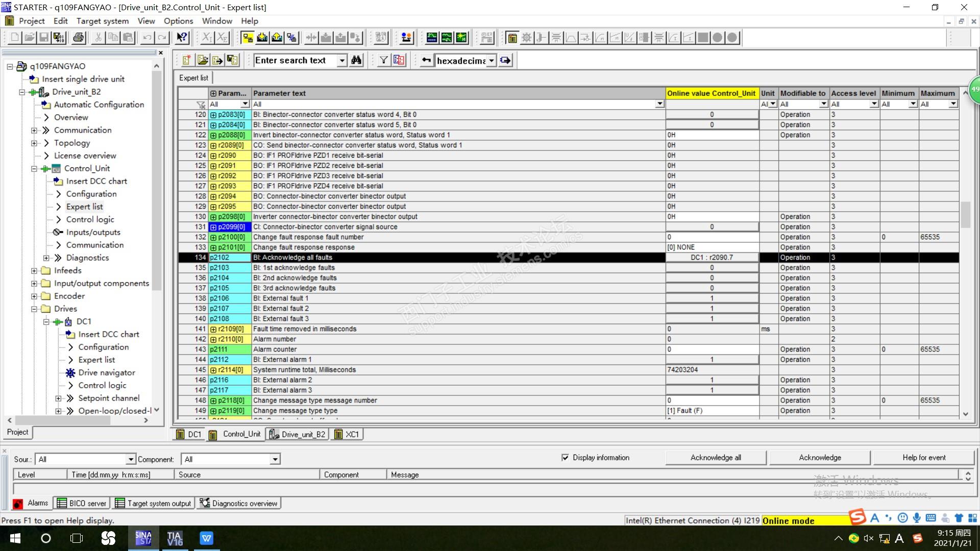Open the Component filter dropdown
980x551 pixels.
tap(275, 459)
